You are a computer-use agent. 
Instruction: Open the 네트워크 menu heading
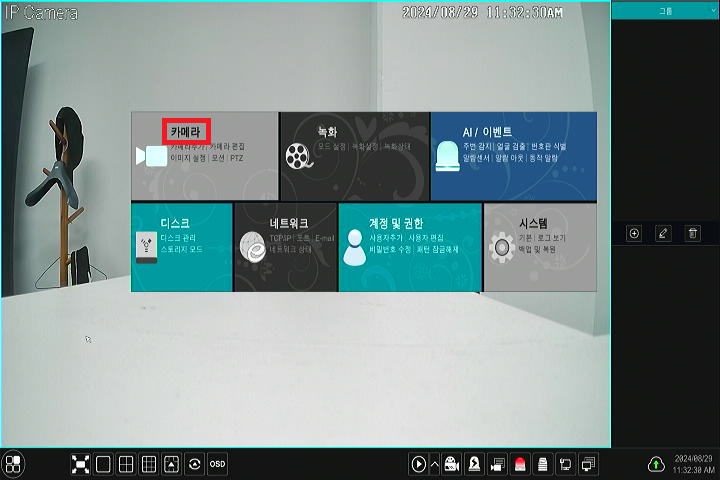tap(289, 223)
